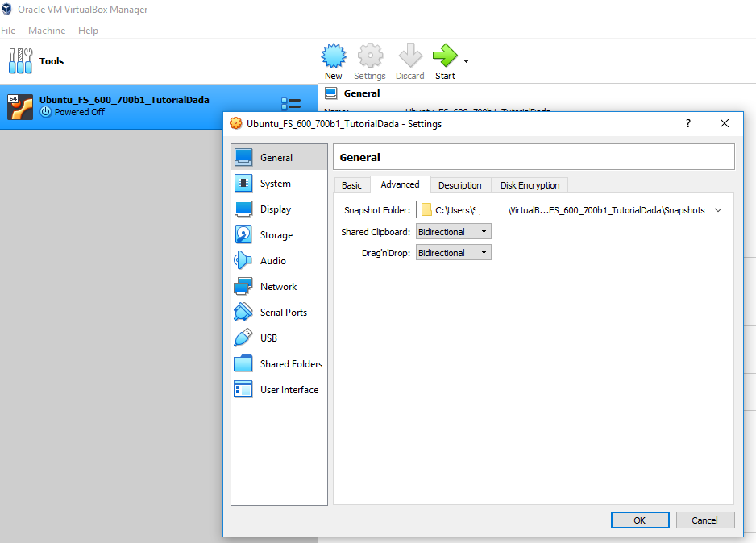Viewport: 756px width, 543px height.
Task: Select the Shared Folders category
Action: 290,364
